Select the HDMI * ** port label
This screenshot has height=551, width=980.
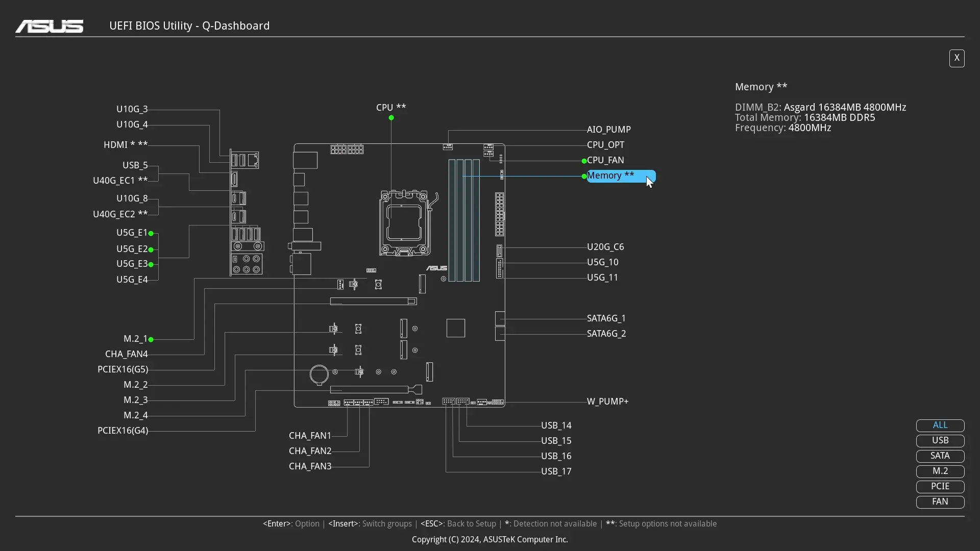coord(126,145)
